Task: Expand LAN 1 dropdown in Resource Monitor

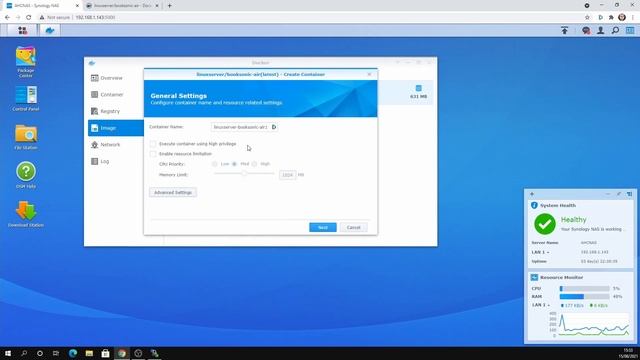Action: tap(540, 305)
